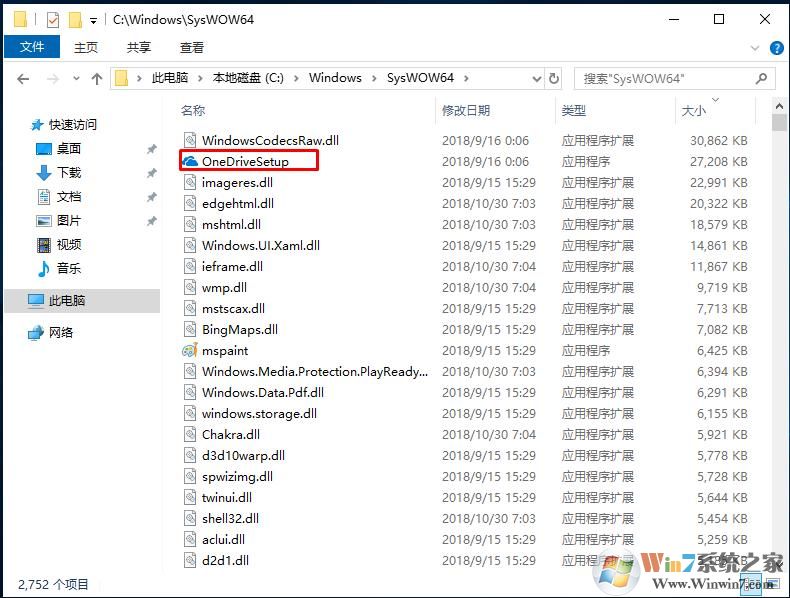Click the d2d1.dll file icon

[190, 560]
